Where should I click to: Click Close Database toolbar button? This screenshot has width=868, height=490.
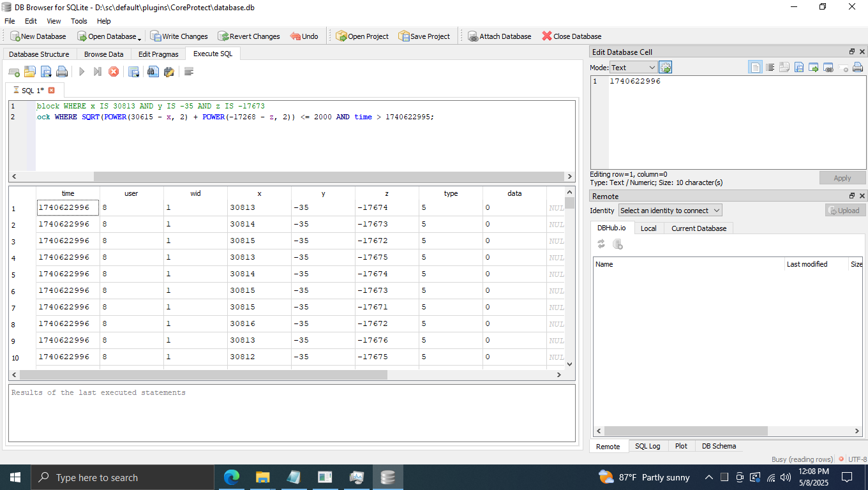572,36
